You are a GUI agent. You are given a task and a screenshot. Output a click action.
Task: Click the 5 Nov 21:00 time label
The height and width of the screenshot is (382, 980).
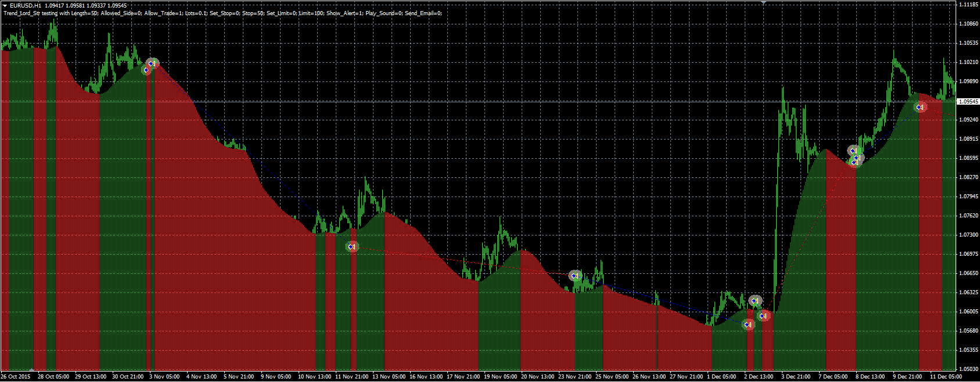[x=239, y=377]
